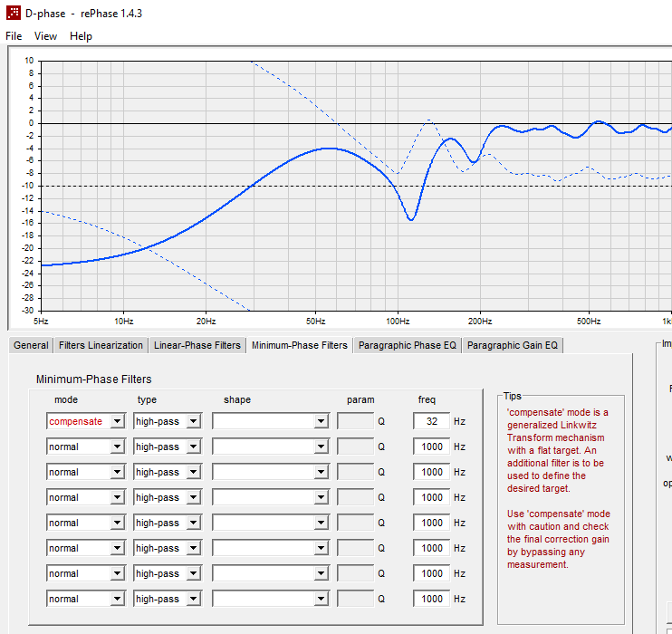The height and width of the screenshot is (634, 672).
Task: Open the Help menu
Action: pos(81,36)
